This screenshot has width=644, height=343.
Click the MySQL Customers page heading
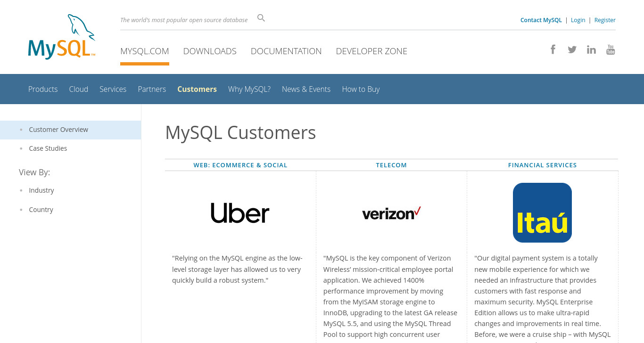[240, 132]
